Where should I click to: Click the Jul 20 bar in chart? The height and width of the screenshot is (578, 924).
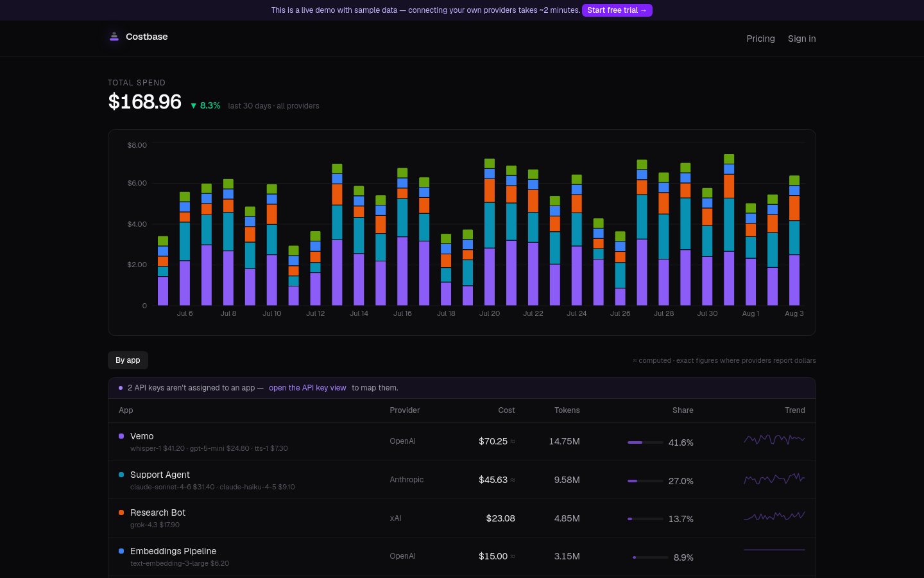coord(490,232)
